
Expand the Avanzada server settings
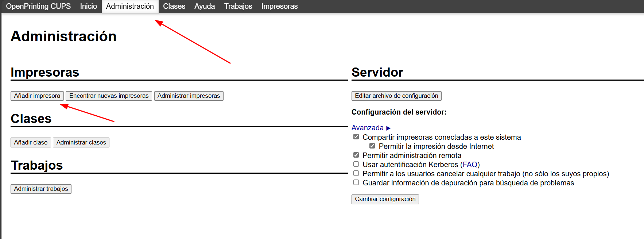371,128
